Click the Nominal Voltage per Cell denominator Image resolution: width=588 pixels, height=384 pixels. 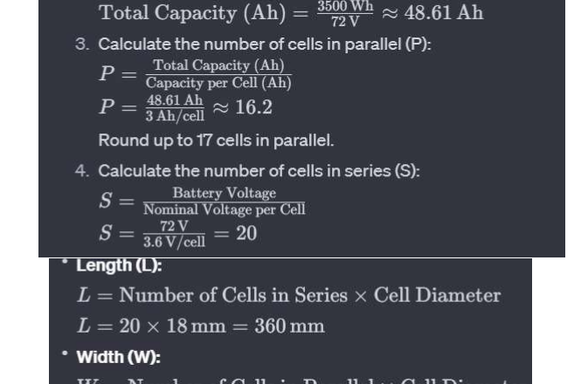click(225, 209)
